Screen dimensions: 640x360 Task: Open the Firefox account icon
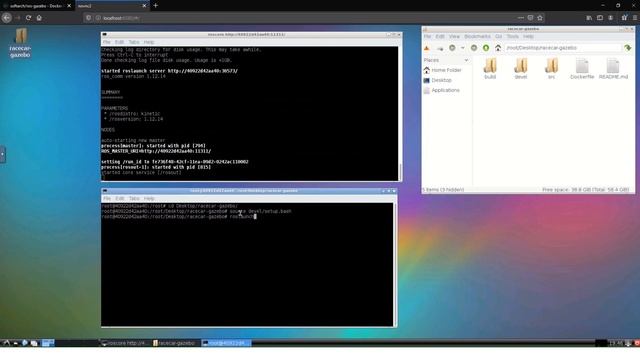(611, 18)
